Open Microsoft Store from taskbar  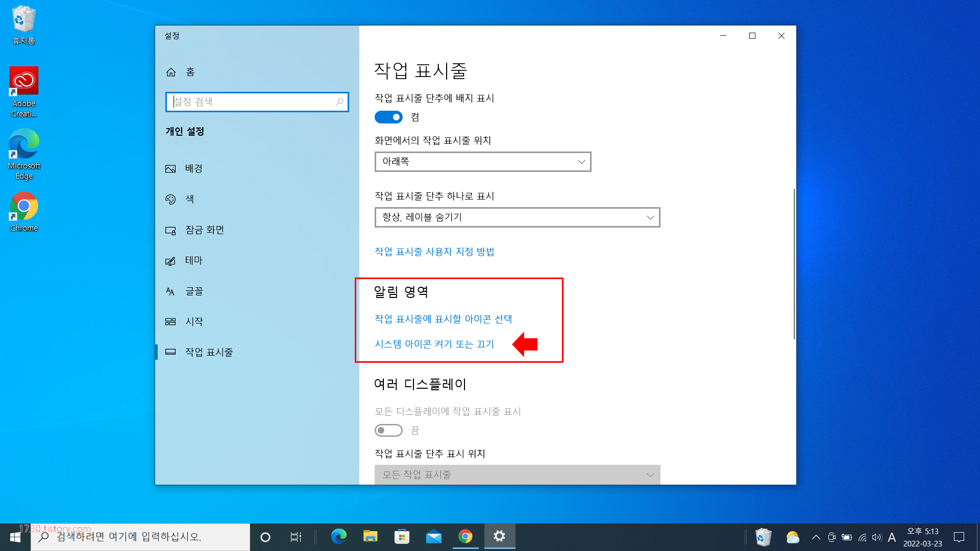pyautogui.click(x=402, y=537)
